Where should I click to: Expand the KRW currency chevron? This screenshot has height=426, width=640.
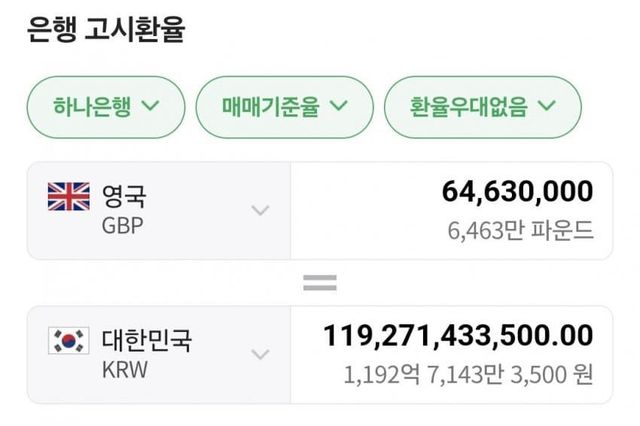pos(260,354)
